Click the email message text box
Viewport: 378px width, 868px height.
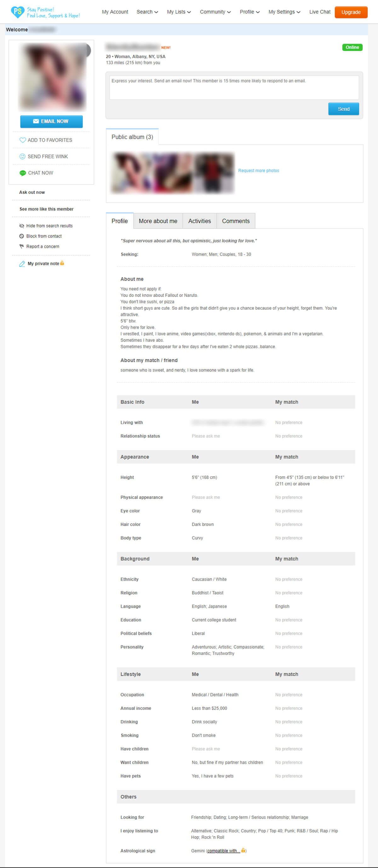(234, 87)
